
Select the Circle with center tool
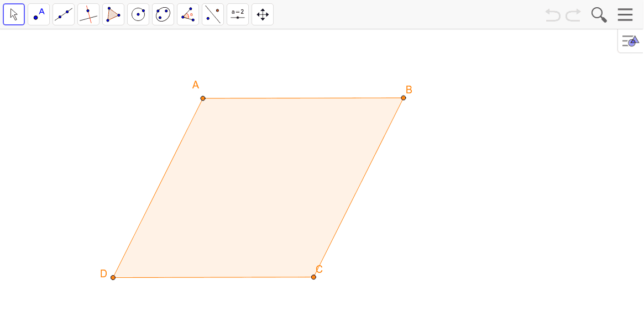point(138,14)
